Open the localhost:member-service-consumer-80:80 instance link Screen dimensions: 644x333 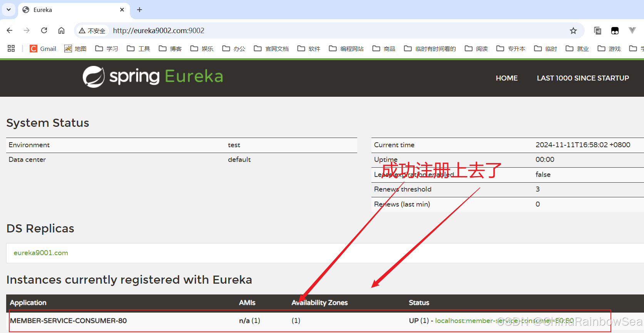click(504, 321)
